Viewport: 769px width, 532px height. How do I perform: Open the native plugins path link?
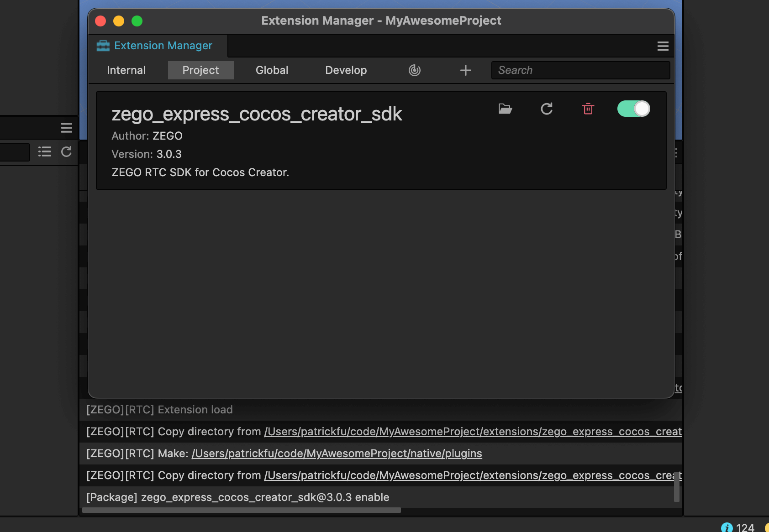coord(337,453)
